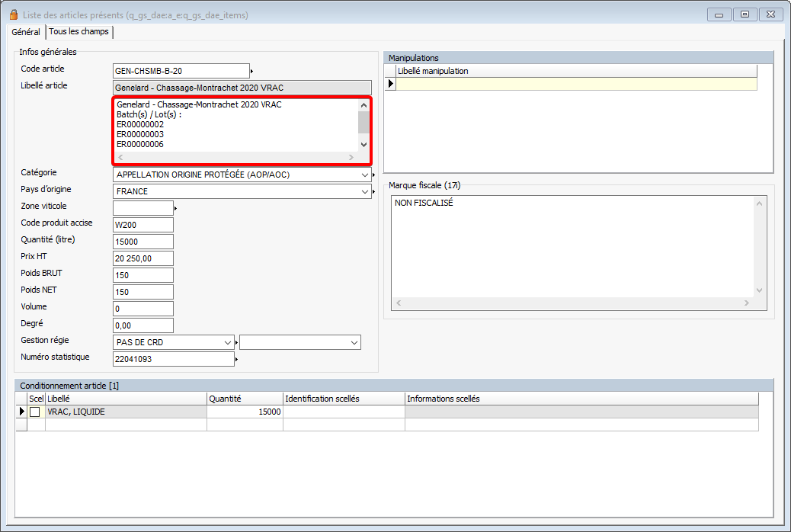Click the padlock icon in the title bar

(13, 14)
